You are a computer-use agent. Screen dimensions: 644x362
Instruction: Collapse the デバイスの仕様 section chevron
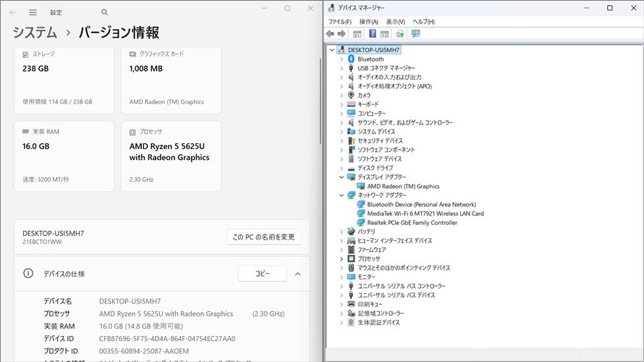pos(297,274)
